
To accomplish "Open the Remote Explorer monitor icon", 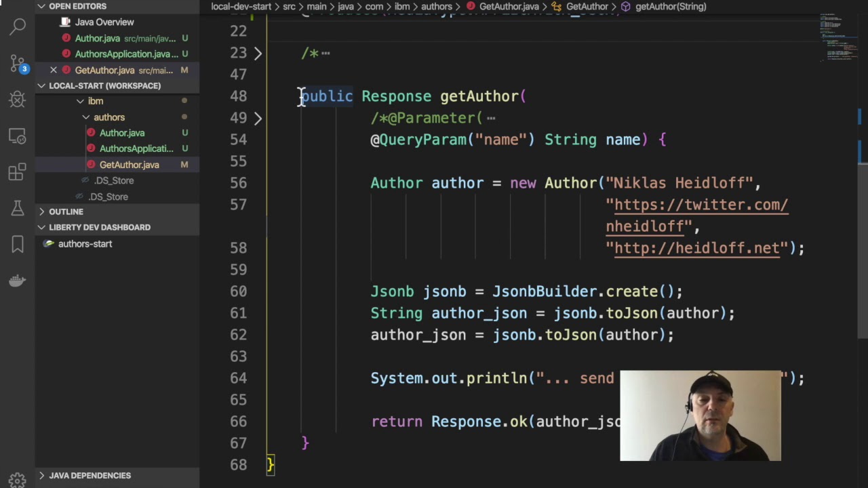I will tap(18, 136).
